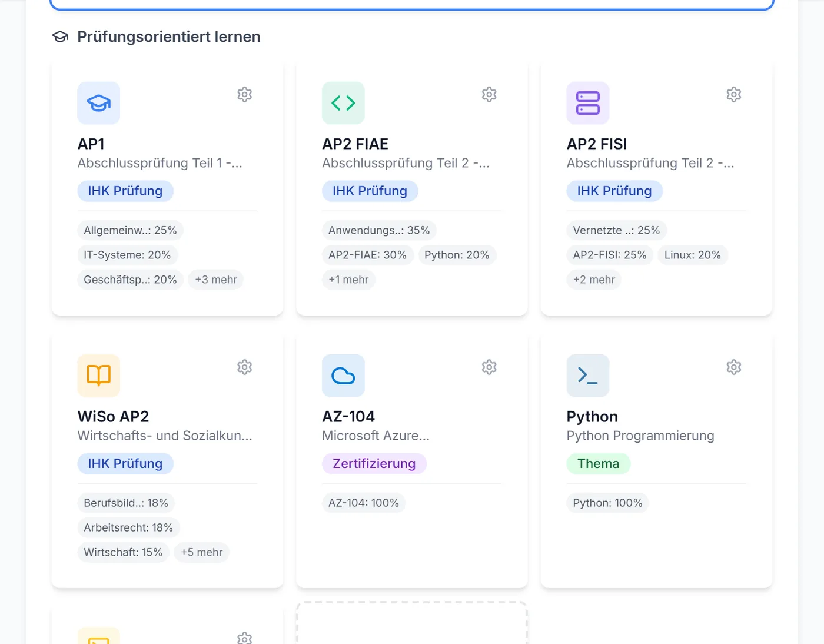Click the AP2 FISI server icon
Image resolution: width=824 pixels, height=644 pixels.
point(588,103)
